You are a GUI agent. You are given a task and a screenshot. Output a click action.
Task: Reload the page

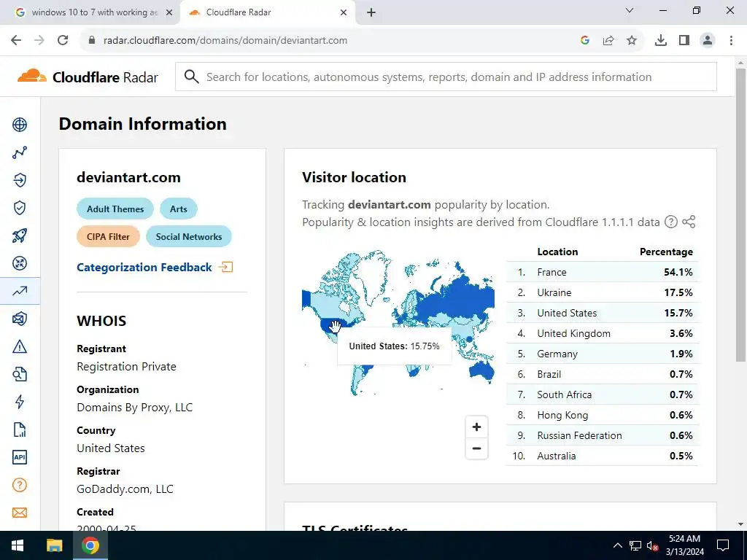point(63,41)
